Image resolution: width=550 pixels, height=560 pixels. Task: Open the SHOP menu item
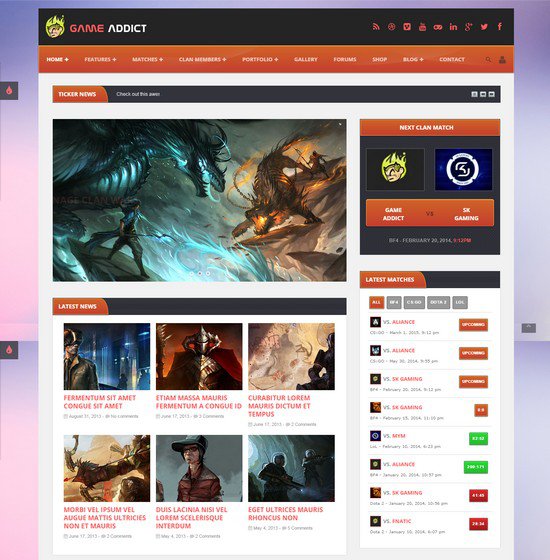click(379, 59)
